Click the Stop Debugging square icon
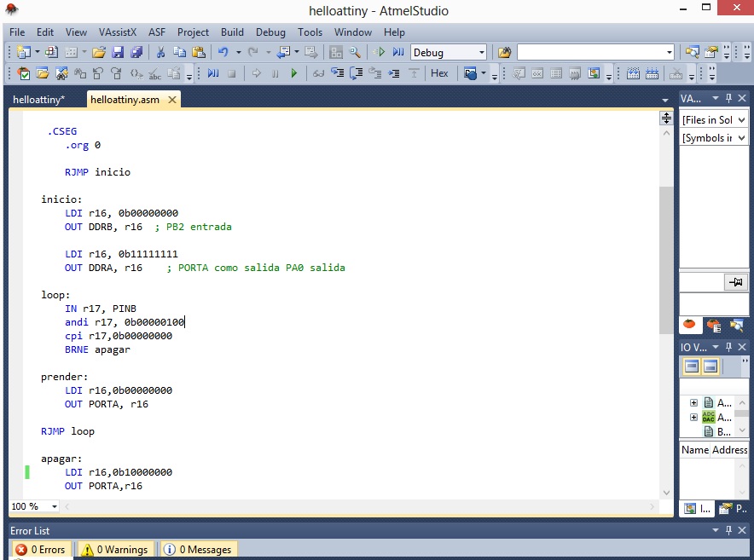 (x=232, y=73)
